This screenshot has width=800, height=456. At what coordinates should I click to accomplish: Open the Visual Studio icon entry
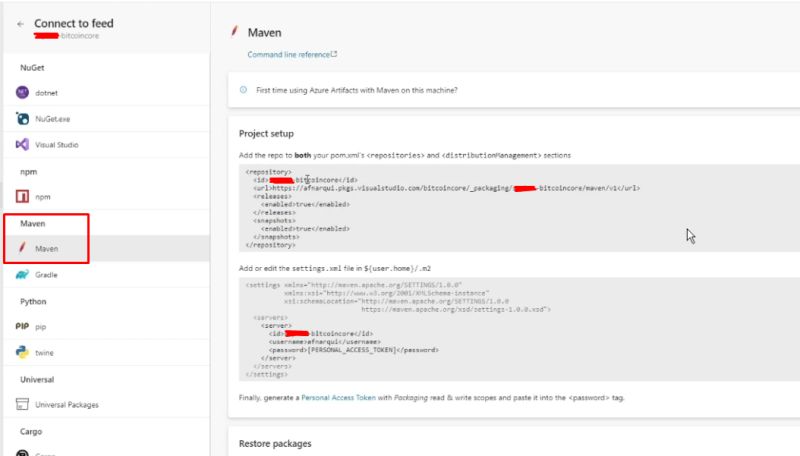coord(22,144)
